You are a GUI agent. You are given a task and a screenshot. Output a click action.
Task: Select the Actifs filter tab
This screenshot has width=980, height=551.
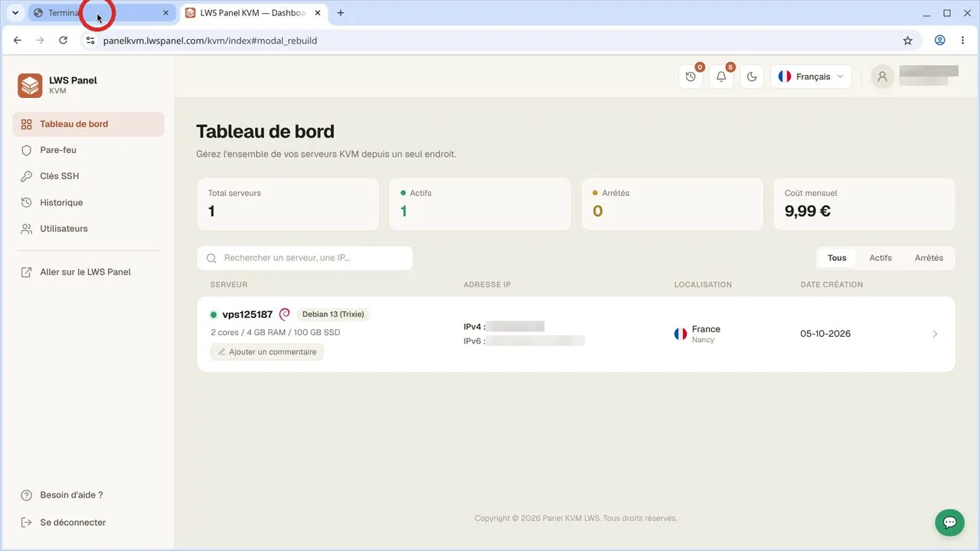[x=880, y=258]
